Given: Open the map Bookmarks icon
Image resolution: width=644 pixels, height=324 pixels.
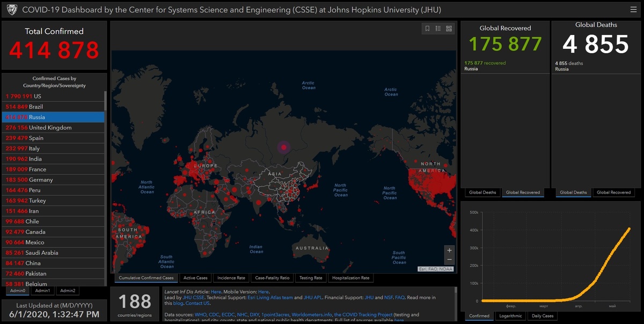Looking at the screenshot, I should point(427,28).
